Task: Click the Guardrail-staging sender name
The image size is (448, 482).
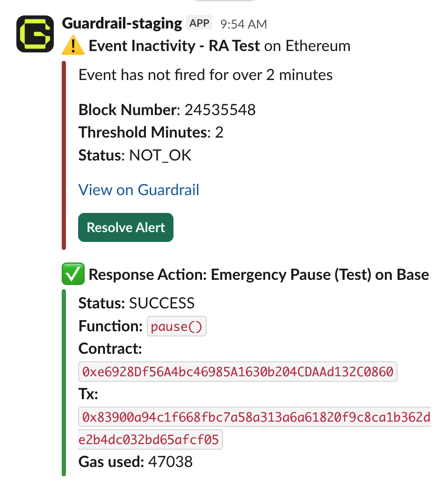Action: (123, 22)
